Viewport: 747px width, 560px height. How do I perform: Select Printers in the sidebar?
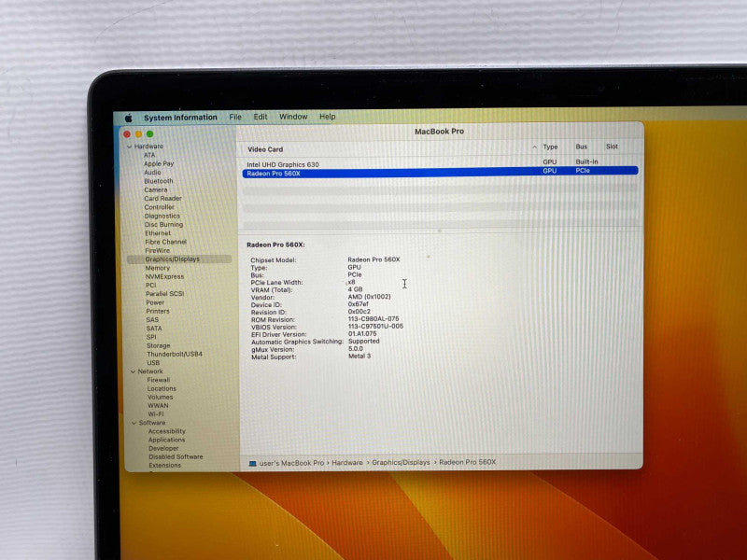pos(158,311)
